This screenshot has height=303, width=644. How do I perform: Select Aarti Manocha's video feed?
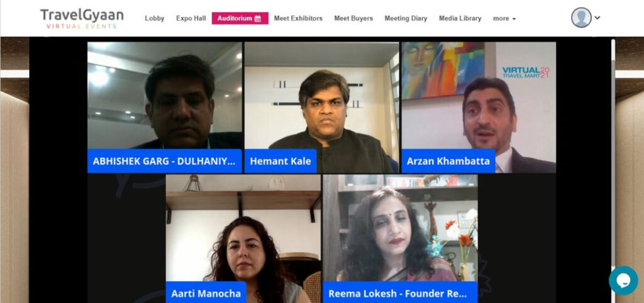tap(243, 239)
